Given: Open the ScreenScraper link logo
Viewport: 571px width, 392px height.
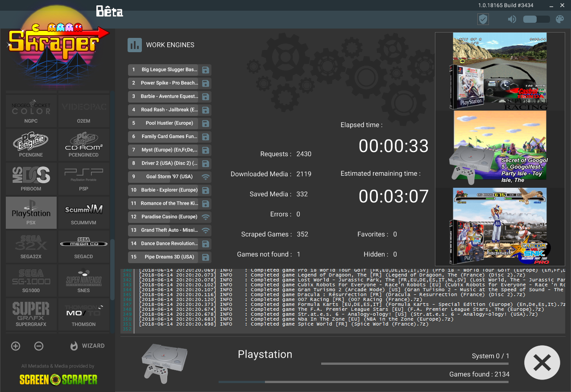Looking at the screenshot, I should coord(58,380).
